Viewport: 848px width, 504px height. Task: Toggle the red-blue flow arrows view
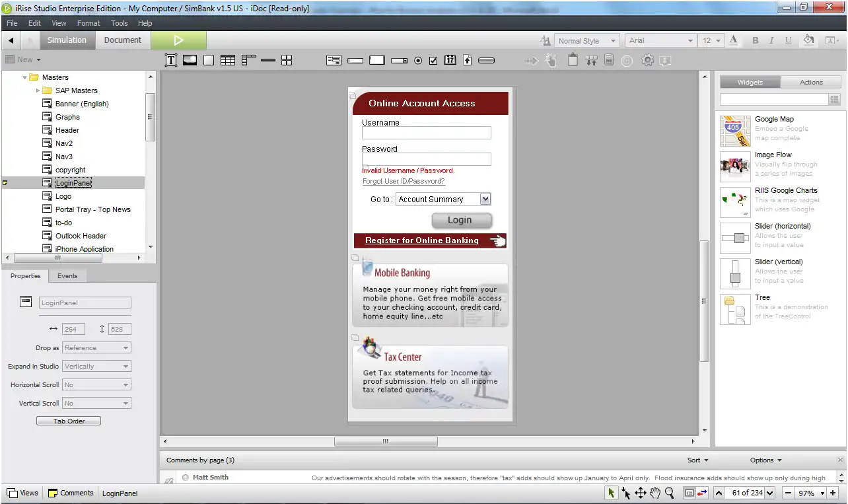coord(702,493)
